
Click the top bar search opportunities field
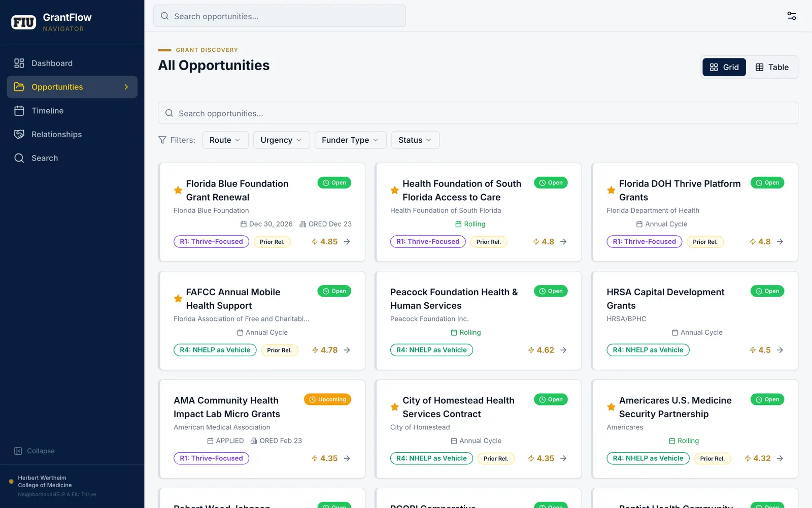(280, 16)
